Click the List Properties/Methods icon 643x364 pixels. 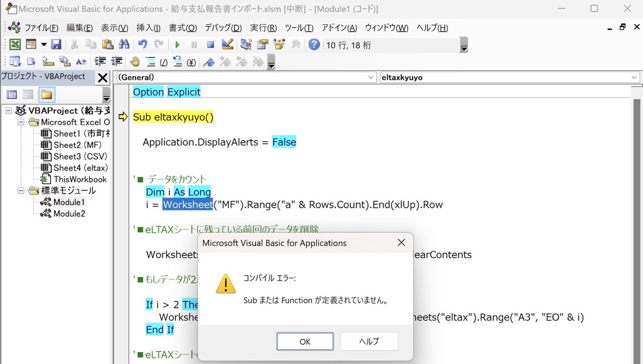(15, 62)
